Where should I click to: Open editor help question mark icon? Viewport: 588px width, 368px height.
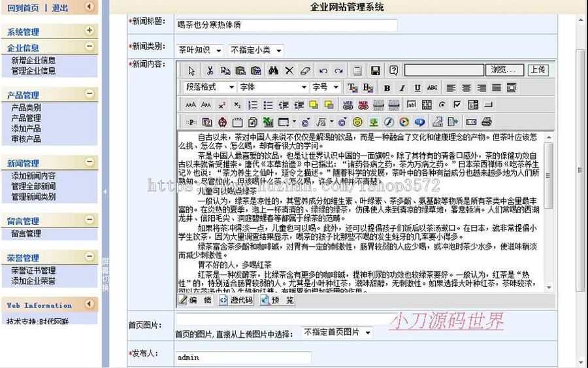393,71
